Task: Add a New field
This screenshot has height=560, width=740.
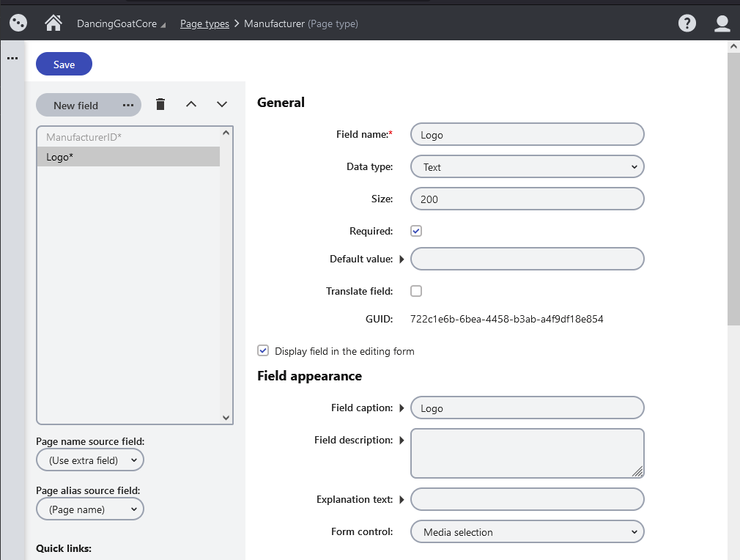Action: click(x=76, y=106)
